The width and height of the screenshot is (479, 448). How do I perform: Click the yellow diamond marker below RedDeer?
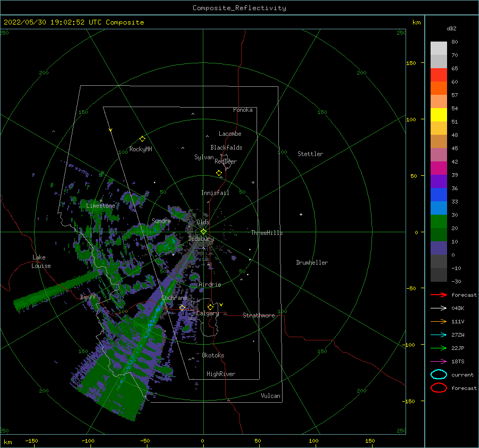(219, 173)
